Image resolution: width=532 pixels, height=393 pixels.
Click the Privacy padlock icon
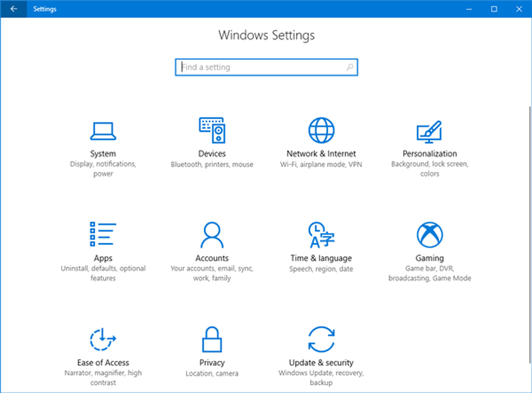[x=212, y=339]
